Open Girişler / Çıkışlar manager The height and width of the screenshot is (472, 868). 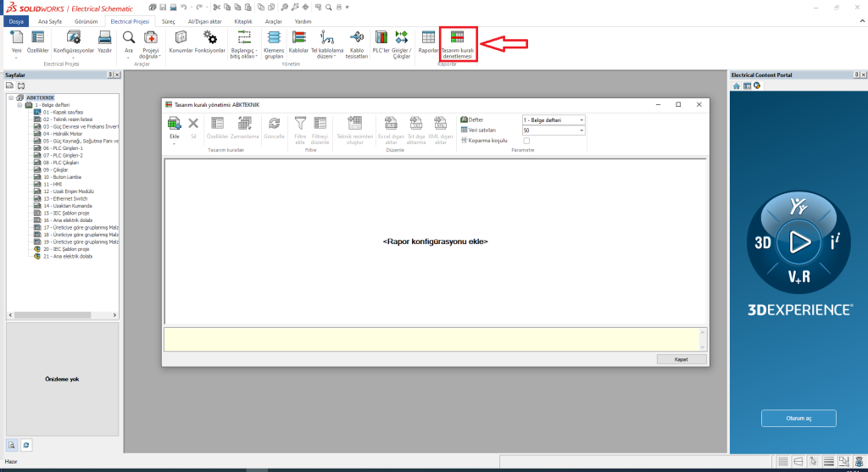coord(401,37)
